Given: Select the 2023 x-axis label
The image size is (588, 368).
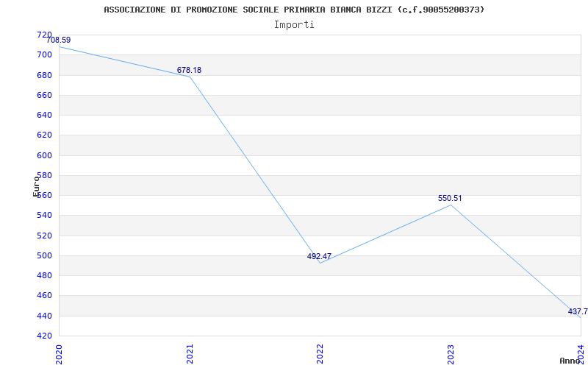Looking at the screenshot, I should (x=451, y=354).
